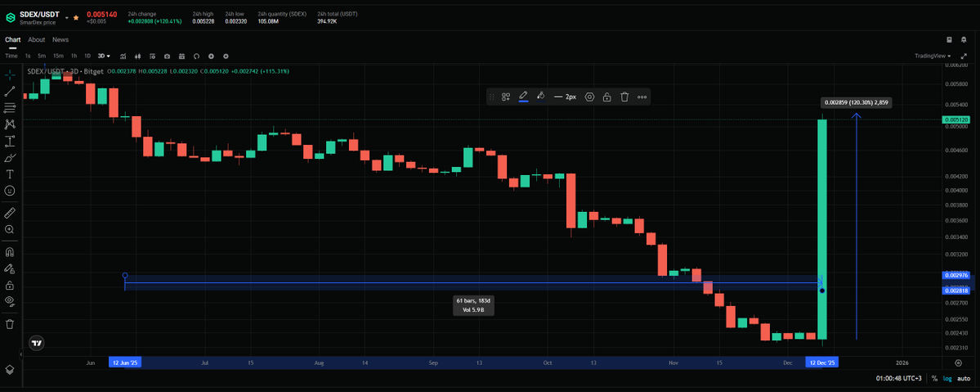Open the calendar go-to-date icon
This screenshot has height=392, width=980.
[182, 56]
